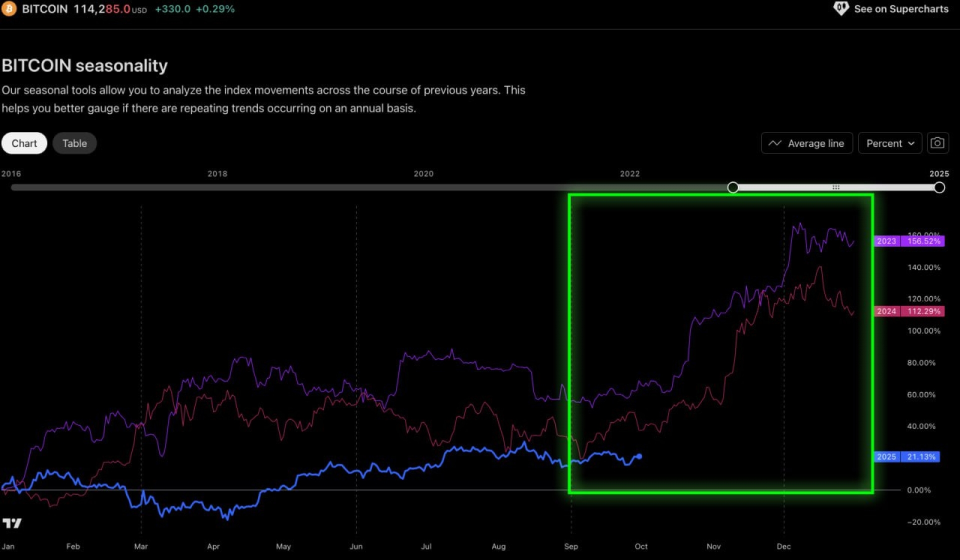Viewport: 960px width, 560px height.
Task: Toggle the Average line button
Action: click(806, 143)
